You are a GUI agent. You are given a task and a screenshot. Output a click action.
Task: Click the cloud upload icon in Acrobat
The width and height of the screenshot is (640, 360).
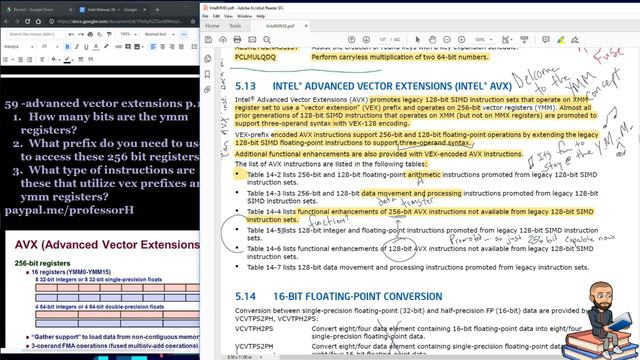coord(223,40)
